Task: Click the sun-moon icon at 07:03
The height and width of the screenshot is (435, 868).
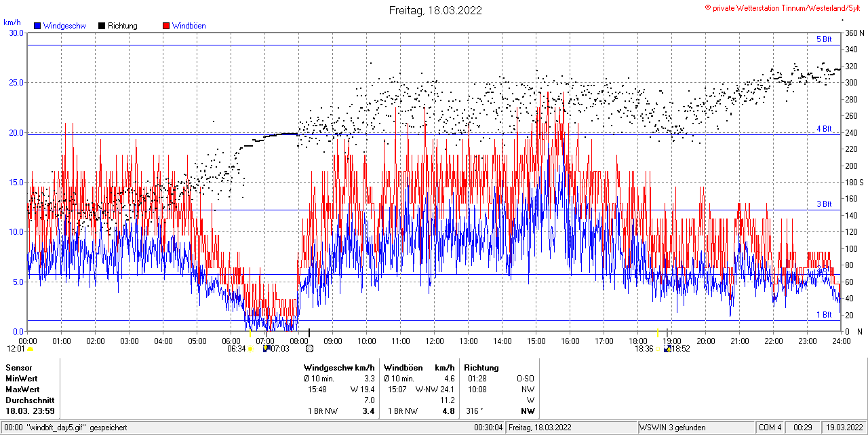Action: [267, 349]
